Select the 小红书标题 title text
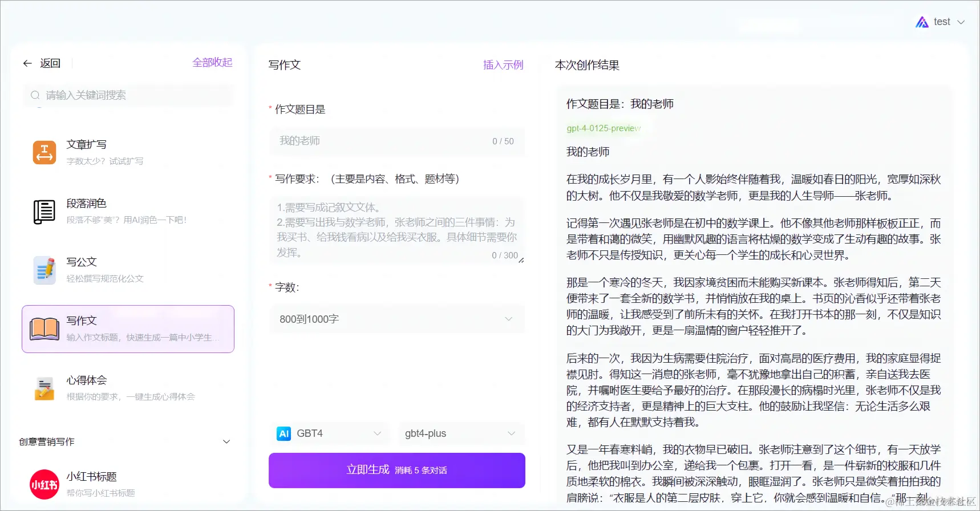The width and height of the screenshot is (980, 511). point(91,477)
